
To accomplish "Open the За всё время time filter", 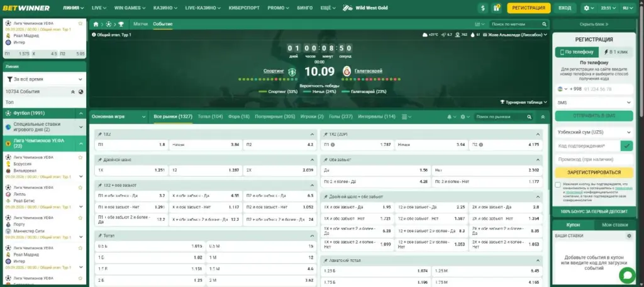I will 45,79.
